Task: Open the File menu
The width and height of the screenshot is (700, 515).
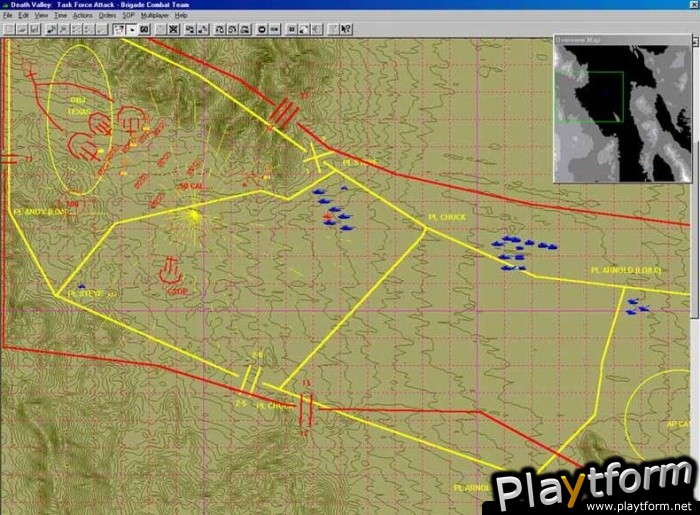Action: 8,16
